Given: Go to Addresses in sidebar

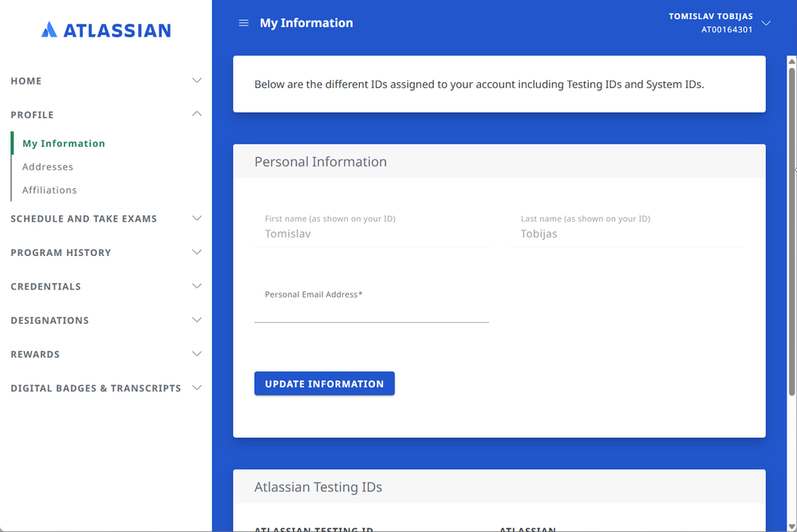Looking at the screenshot, I should click(x=48, y=167).
